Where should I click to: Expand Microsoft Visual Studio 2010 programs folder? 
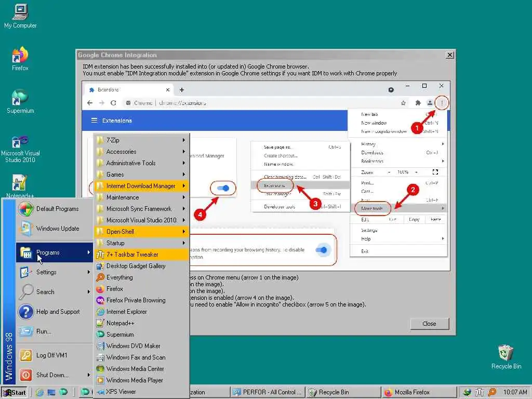pyautogui.click(x=141, y=220)
